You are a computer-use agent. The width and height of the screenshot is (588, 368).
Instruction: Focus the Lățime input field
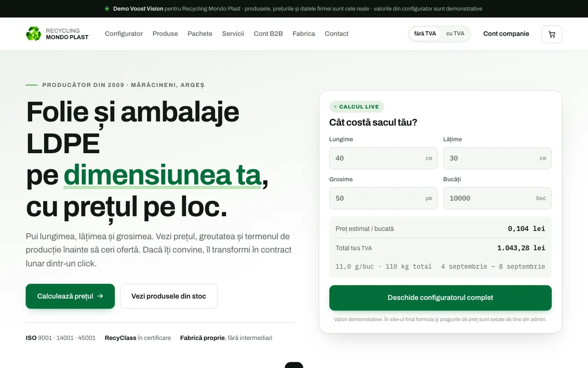497,158
